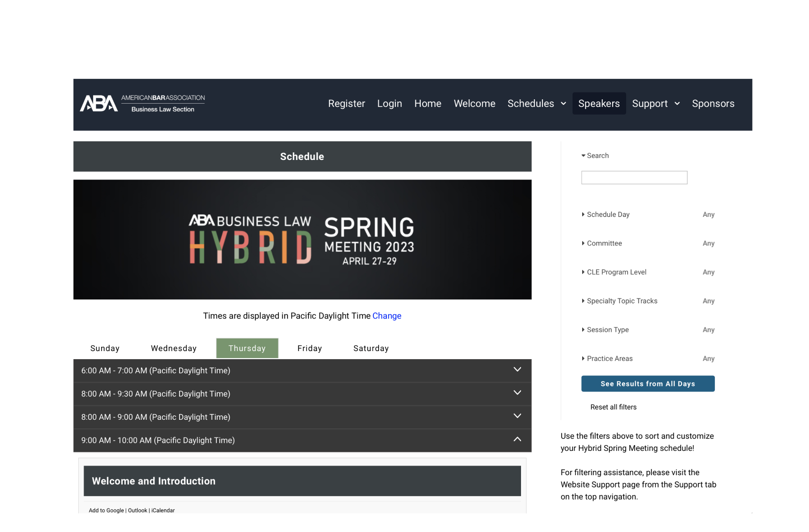The height and width of the screenshot is (532, 809).
Task: Collapse the Search filter section
Action: click(x=595, y=156)
